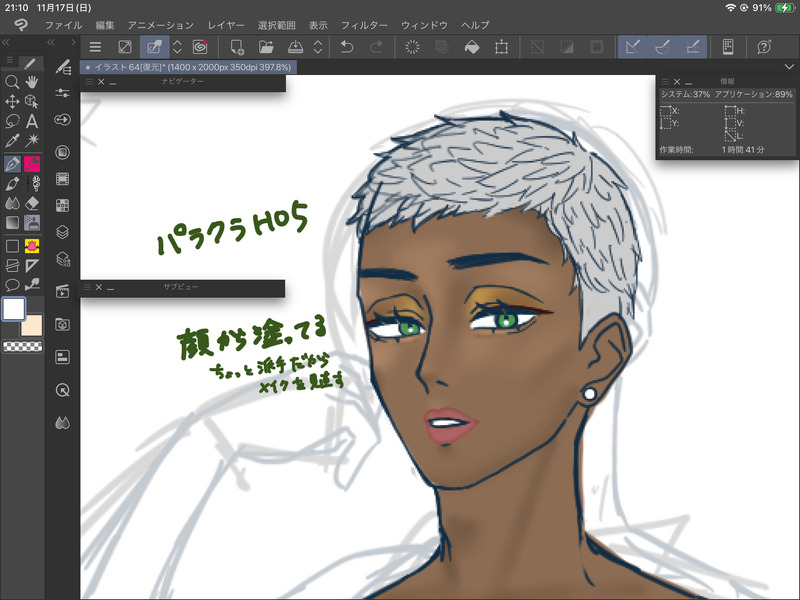Toggle Snap to Grid
This screenshot has height=600, width=800.
point(692,47)
